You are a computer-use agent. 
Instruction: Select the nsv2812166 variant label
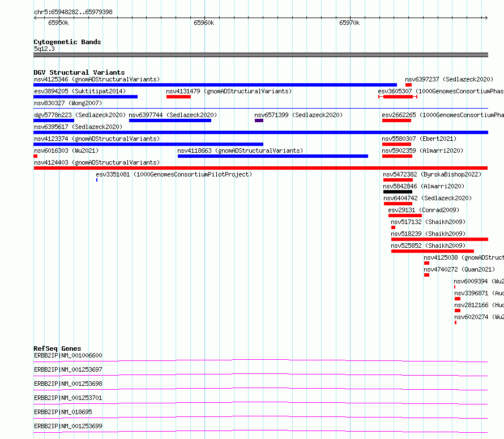pyautogui.click(x=479, y=305)
